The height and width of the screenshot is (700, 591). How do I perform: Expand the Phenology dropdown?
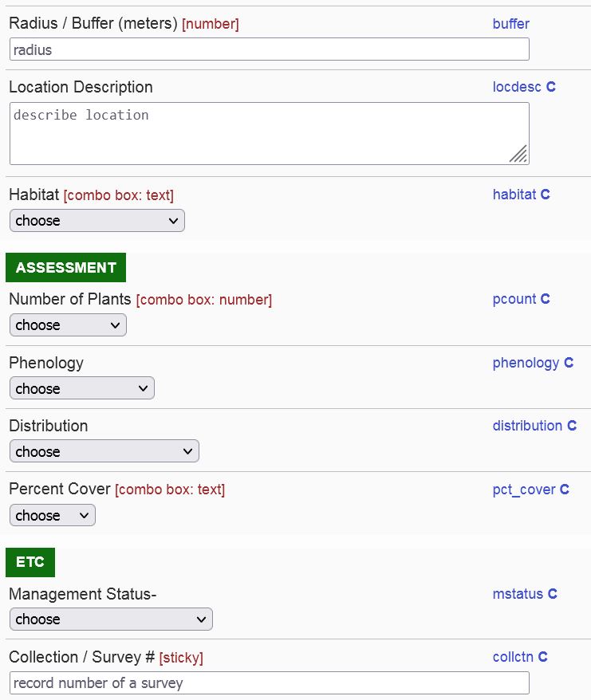click(x=81, y=389)
